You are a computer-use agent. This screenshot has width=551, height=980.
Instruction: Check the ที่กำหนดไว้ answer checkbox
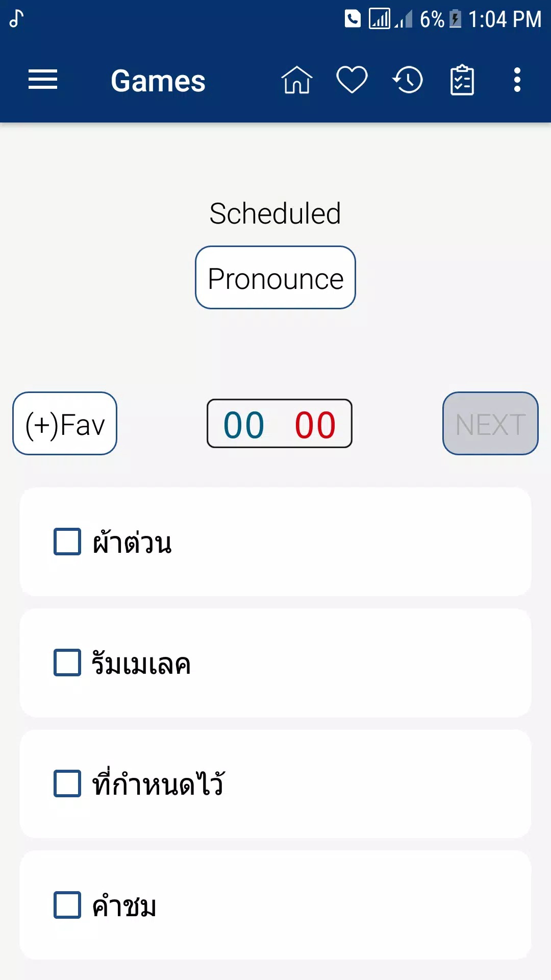tap(67, 783)
